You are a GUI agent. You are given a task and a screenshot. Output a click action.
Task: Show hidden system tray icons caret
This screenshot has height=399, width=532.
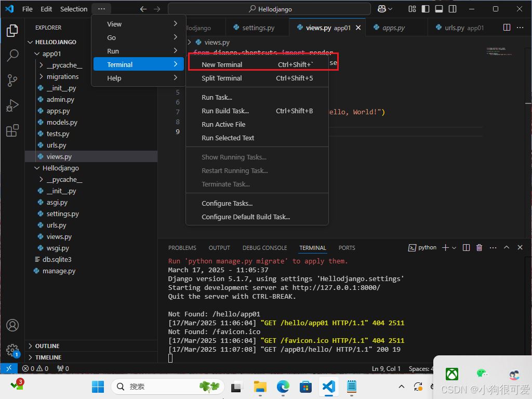(x=402, y=387)
